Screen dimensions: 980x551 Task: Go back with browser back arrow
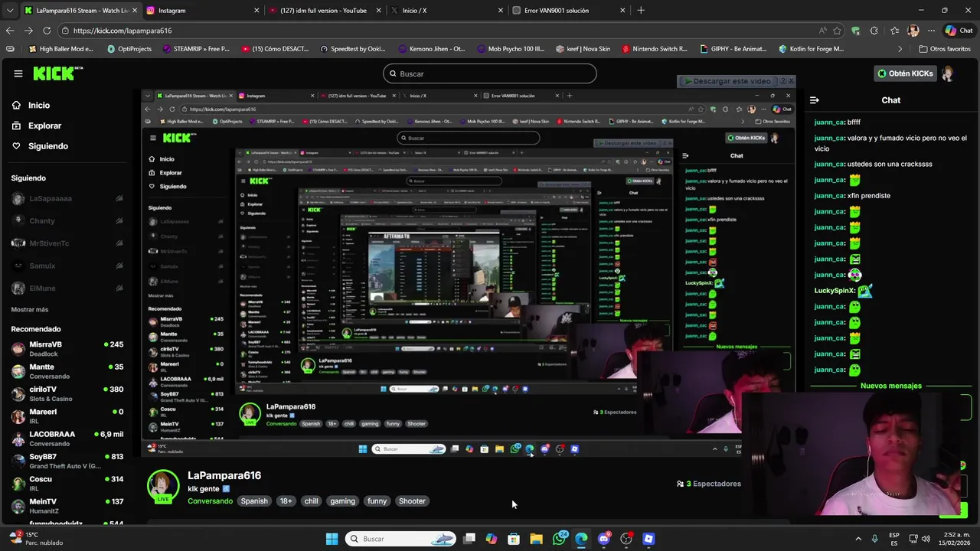click(x=10, y=31)
